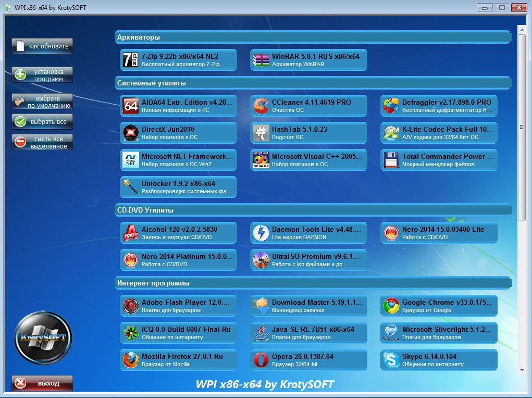Select "Mozilla Firefox 27.0.1 Ru" title

[x=182, y=357]
